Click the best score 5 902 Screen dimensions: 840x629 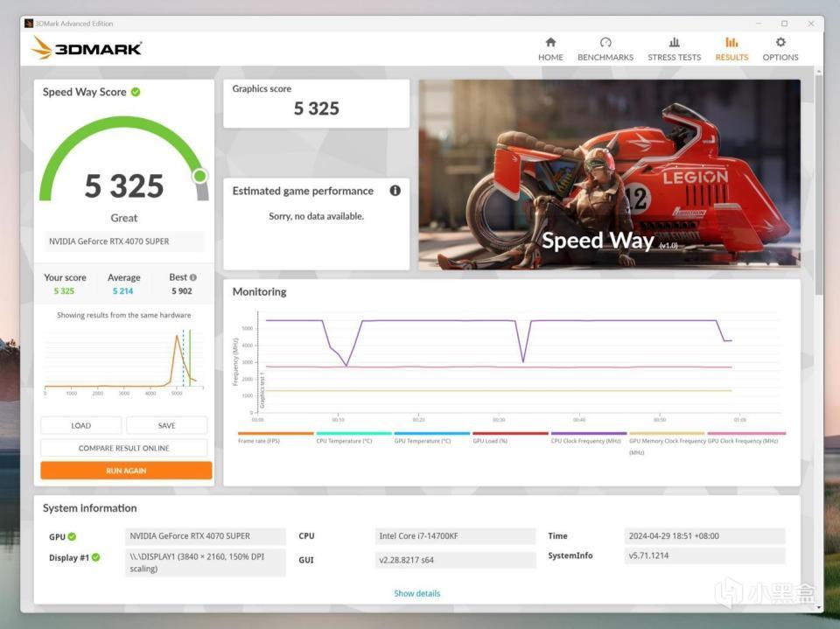(182, 291)
